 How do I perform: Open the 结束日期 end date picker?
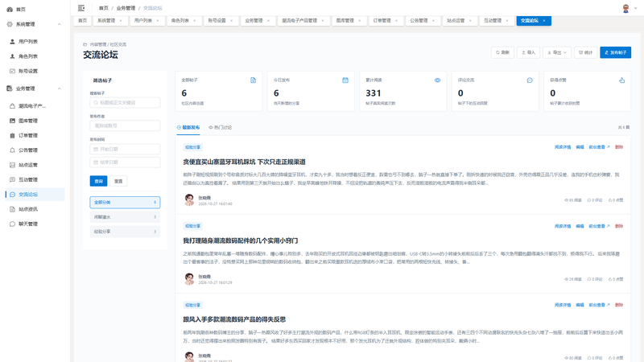click(125, 162)
